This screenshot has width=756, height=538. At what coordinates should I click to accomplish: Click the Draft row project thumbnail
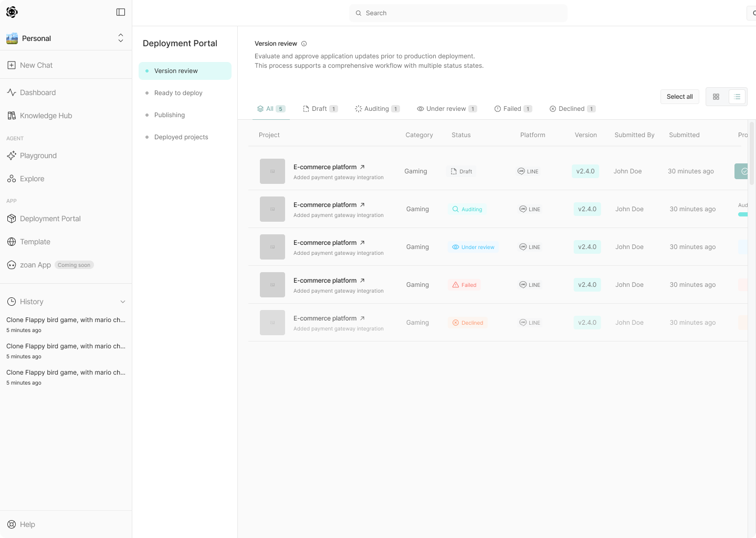tap(272, 171)
